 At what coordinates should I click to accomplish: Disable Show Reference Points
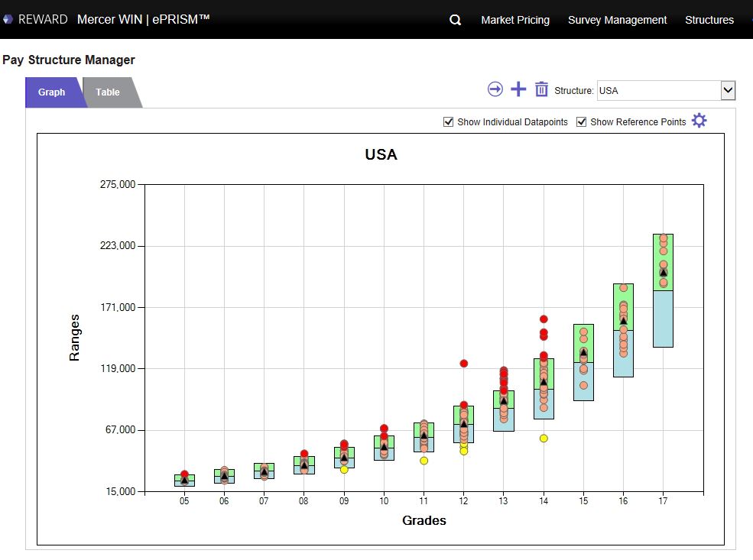[x=582, y=121]
